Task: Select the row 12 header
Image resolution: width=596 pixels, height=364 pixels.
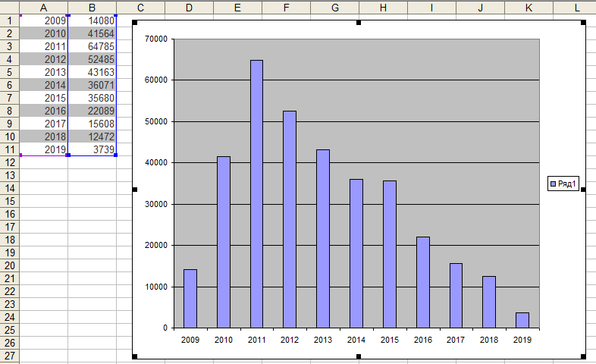Action: click(x=9, y=175)
